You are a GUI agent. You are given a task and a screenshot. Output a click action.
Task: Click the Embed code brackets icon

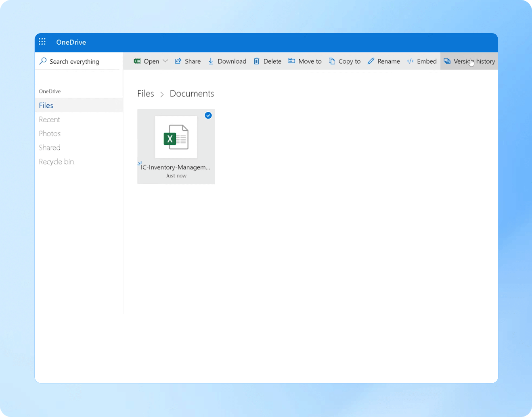[410, 61]
